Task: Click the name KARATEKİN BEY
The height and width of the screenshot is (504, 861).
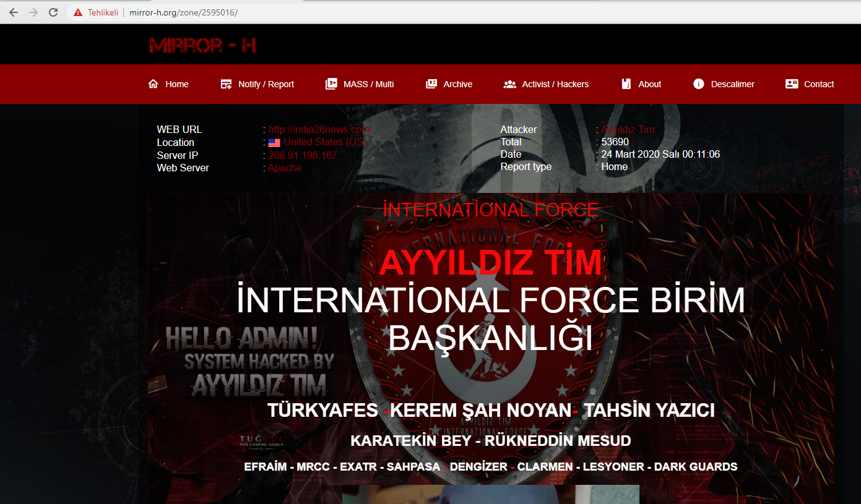Action: tap(411, 442)
